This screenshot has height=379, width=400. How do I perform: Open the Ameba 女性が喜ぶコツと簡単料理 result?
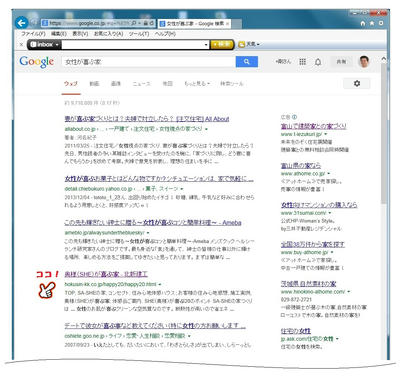point(153,223)
